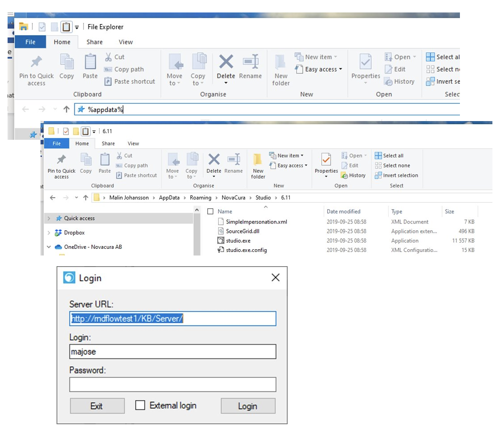Expand the Dropbox tree node
The width and height of the screenshot is (504, 438).
click(x=49, y=233)
